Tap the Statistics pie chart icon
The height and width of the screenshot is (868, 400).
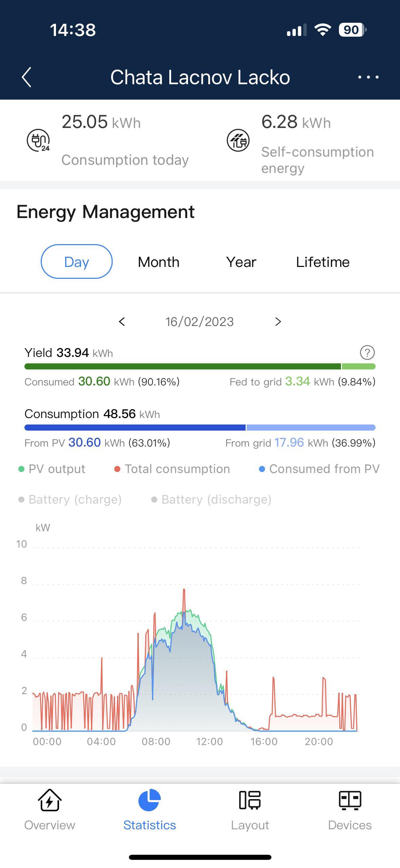[149, 800]
